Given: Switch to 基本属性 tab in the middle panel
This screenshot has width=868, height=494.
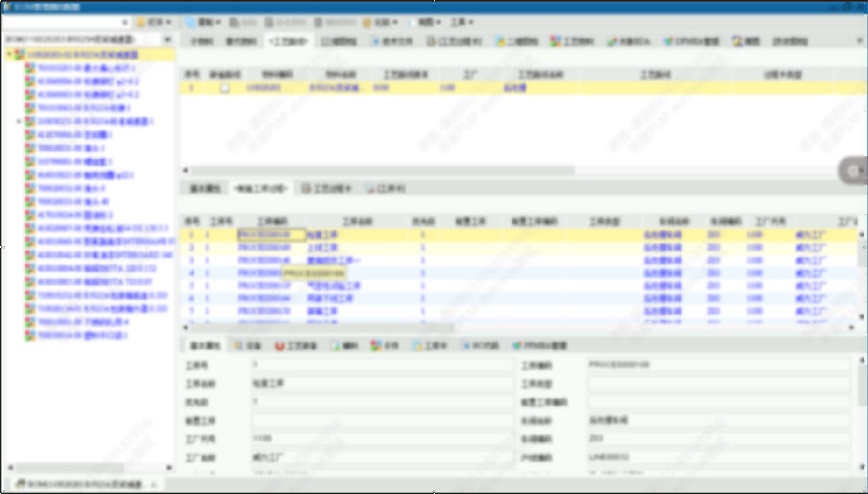Looking at the screenshot, I should point(204,188).
